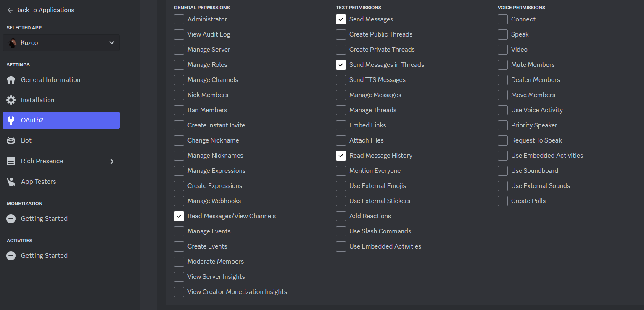The height and width of the screenshot is (310, 644).
Task: Click the Rich Presence document icon
Action: coord(11,161)
